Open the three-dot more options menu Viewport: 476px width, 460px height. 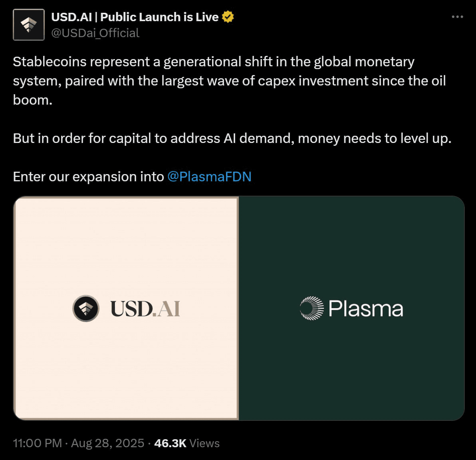457,17
